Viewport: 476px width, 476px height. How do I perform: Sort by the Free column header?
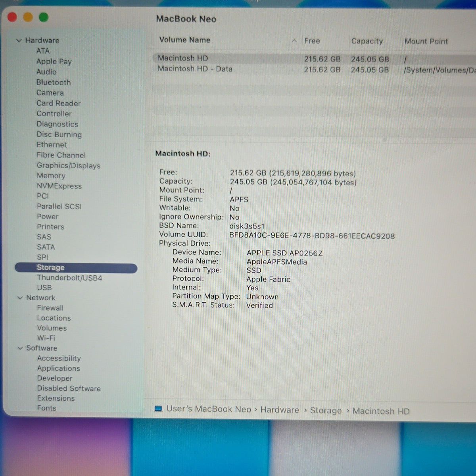coord(312,41)
